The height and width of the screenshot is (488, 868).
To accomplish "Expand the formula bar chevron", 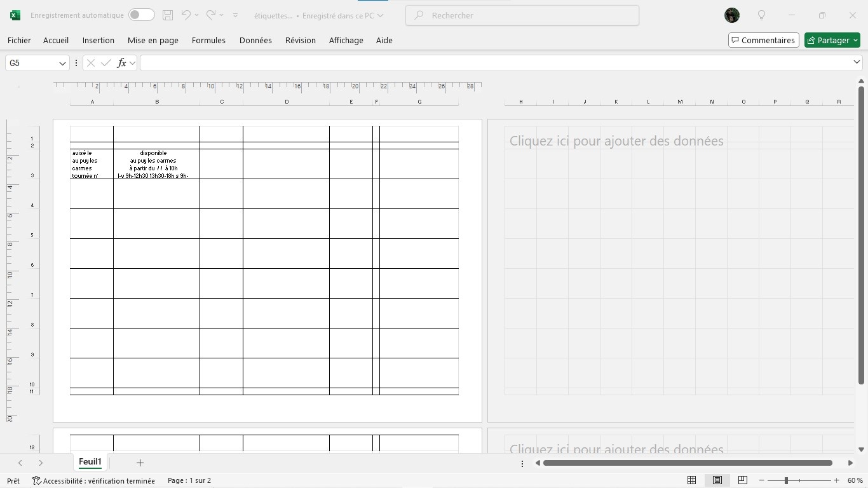I will (857, 62).
